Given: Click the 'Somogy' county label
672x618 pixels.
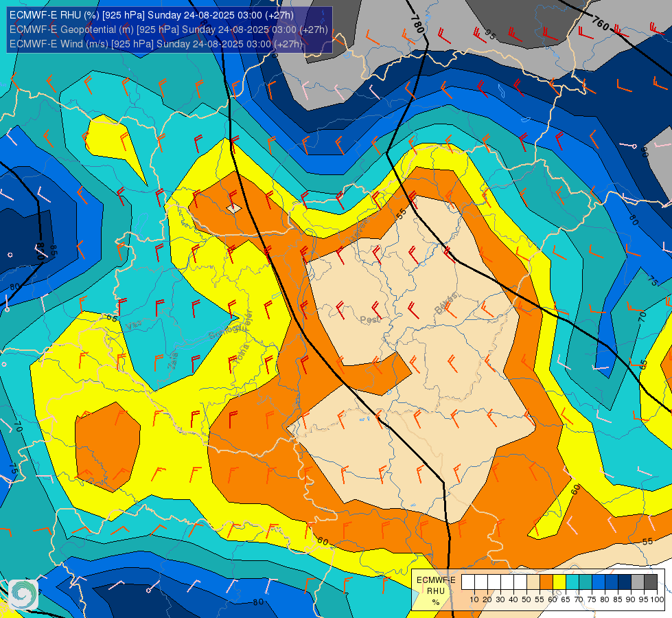Looking at the screenshot, I should (x=226, y=331).
